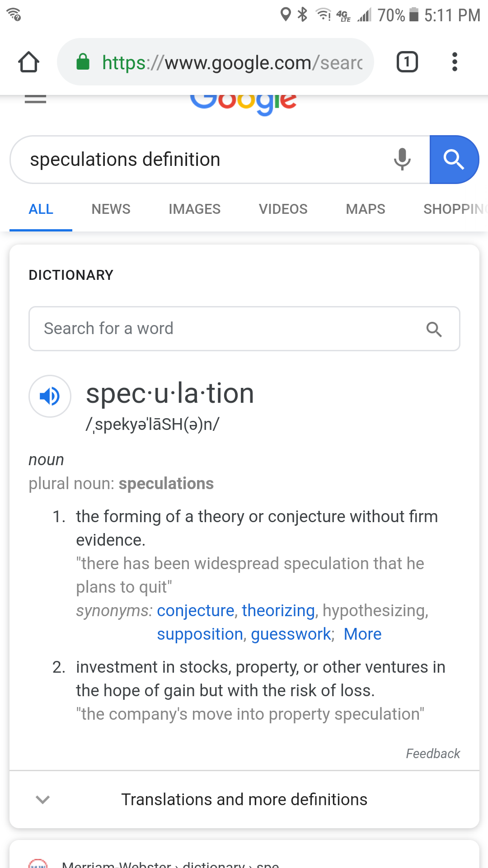This screenshot has height=868, width=488.
Task: Show More synonyms for speculation
Action: [x=362, y=634]
